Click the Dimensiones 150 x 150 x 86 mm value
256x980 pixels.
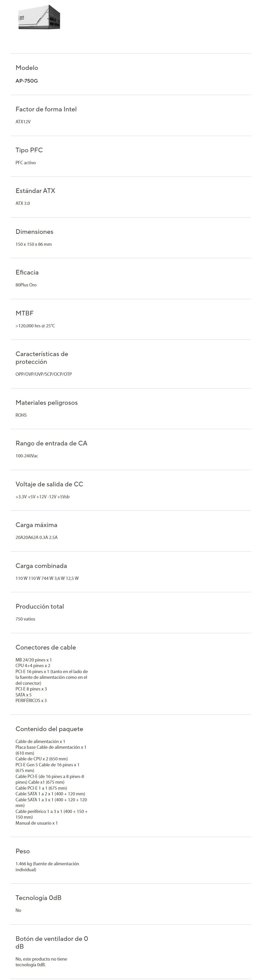33,244
